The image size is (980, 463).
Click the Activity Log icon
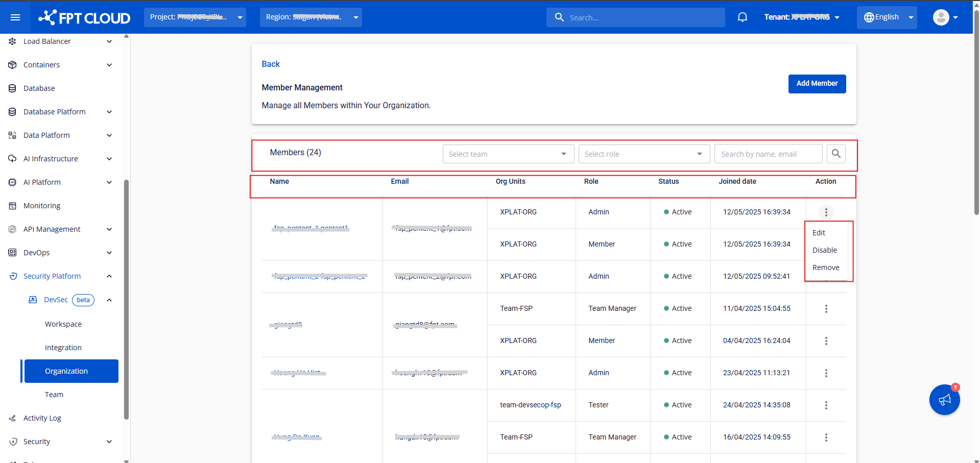click(x=12, y=418)
